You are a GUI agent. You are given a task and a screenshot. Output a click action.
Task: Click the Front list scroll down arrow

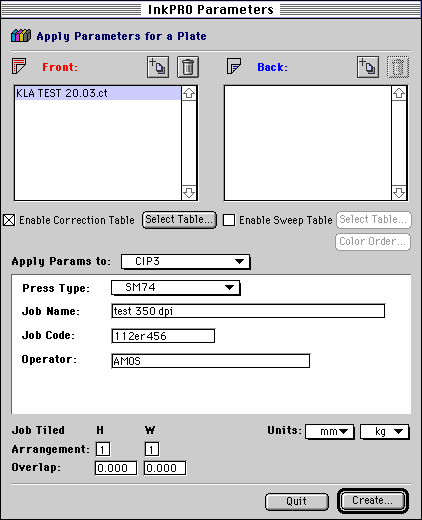[189, 193]
